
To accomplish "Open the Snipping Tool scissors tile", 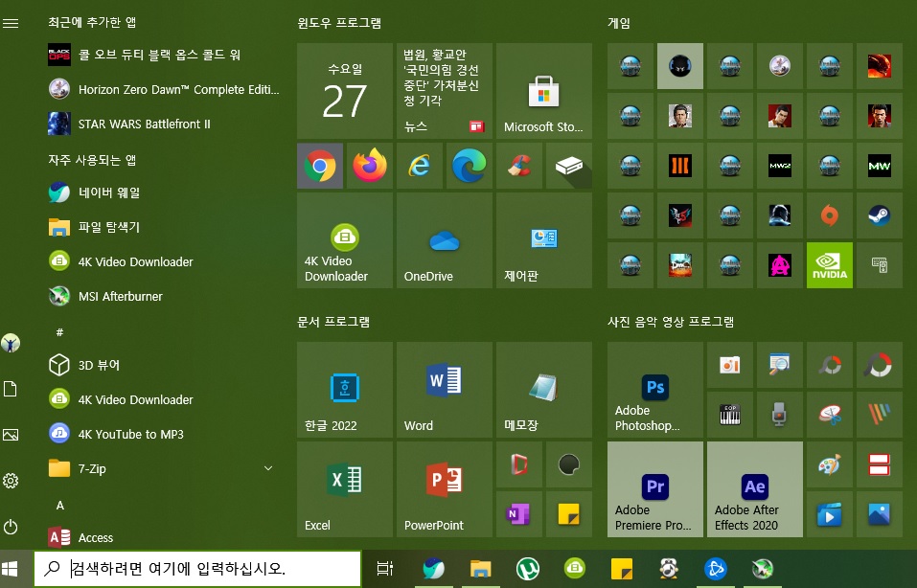I will (829, 415).
